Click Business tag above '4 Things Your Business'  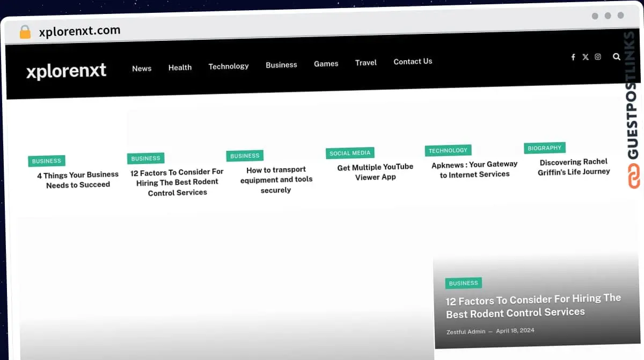[47, 161]
